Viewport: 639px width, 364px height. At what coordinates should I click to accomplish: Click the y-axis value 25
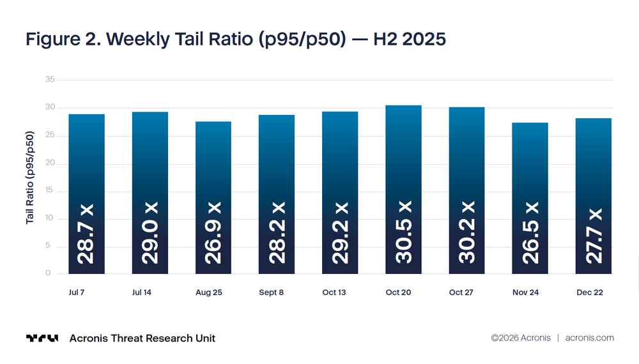pos(50,135)
